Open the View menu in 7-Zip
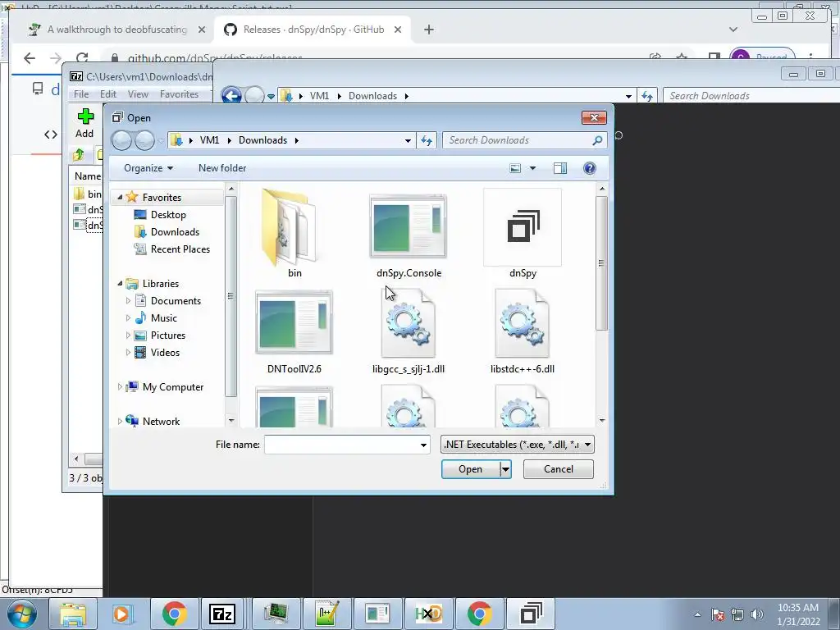Screen dimensions: 840x630 (x=138, y=94)
